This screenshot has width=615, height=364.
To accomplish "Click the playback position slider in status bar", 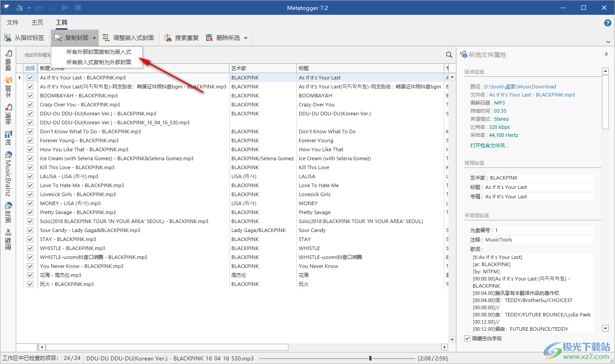I will point(370,358).
